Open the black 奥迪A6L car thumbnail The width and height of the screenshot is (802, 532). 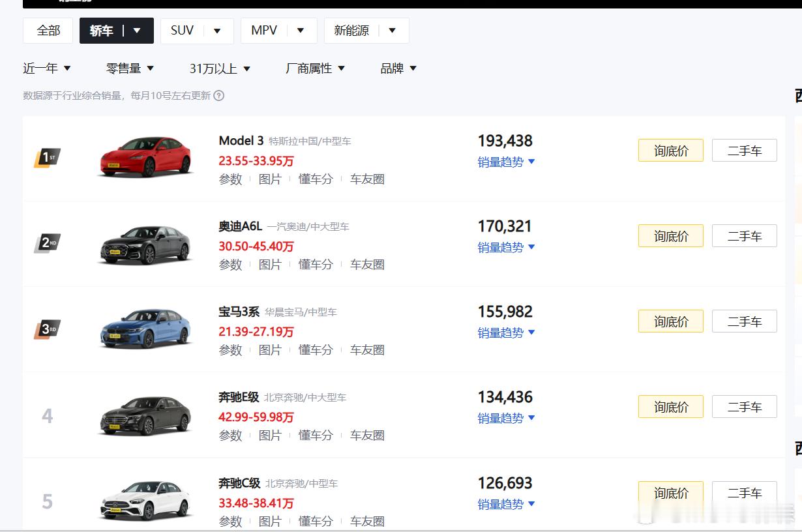pyautogui.click(x=147, y=244)
